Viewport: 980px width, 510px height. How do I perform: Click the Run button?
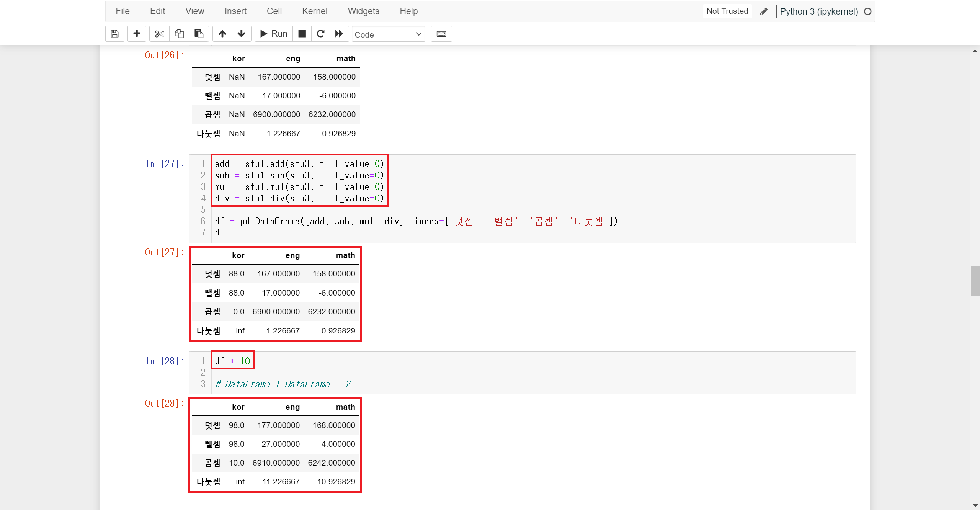coord(274,34)
